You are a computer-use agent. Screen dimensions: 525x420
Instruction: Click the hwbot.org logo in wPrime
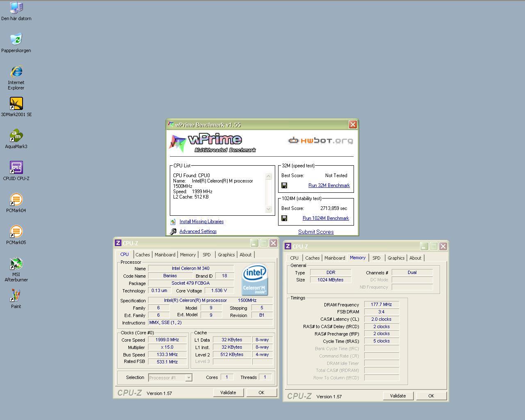(320, 141)
